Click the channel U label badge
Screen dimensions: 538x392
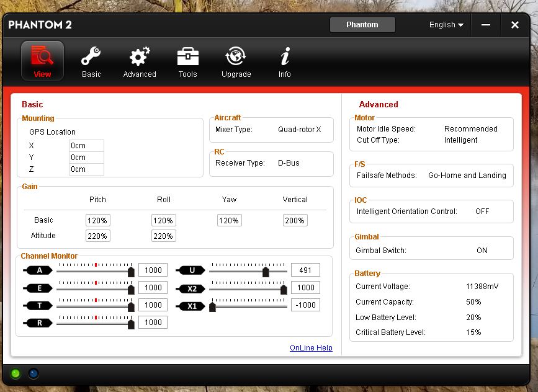[x=192, y=270]
